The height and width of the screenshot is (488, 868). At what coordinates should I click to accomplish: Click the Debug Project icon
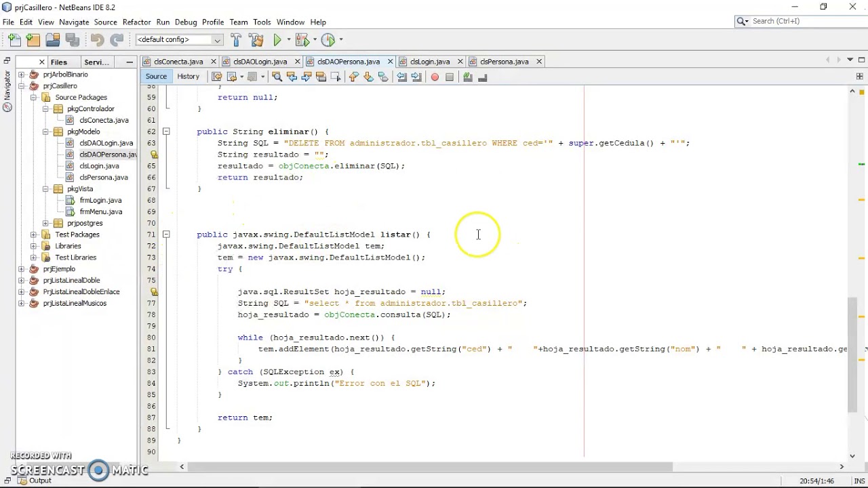point(302,40)
